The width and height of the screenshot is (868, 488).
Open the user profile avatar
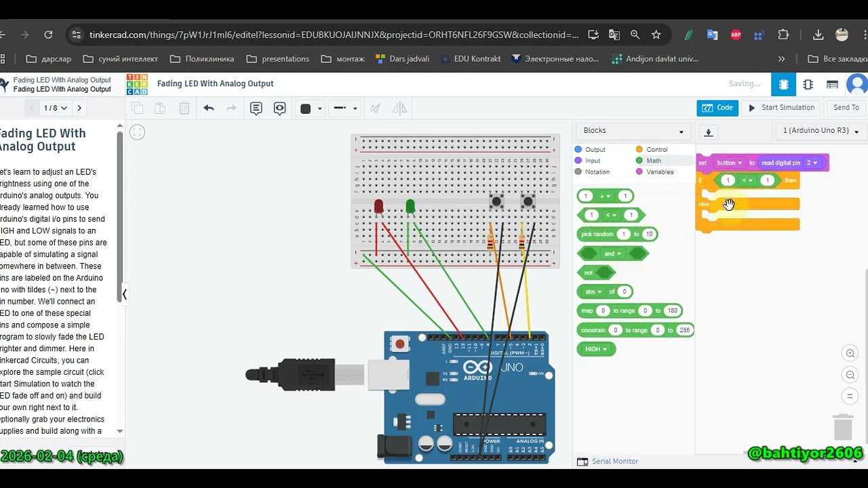click(x=858, y=85)
